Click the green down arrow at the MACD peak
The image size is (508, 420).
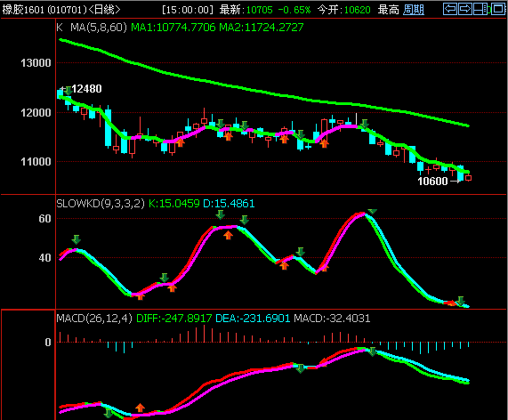point(372,351)
